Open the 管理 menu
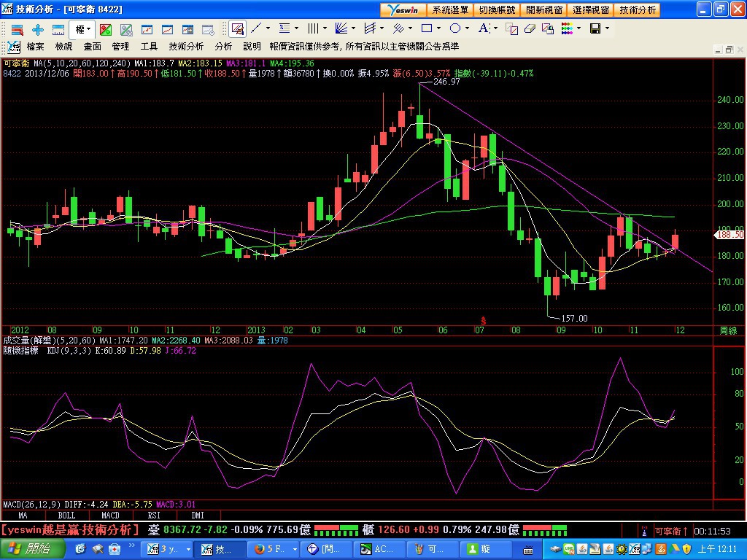Viewport: 747px width, 560px height. pos(120,46)
